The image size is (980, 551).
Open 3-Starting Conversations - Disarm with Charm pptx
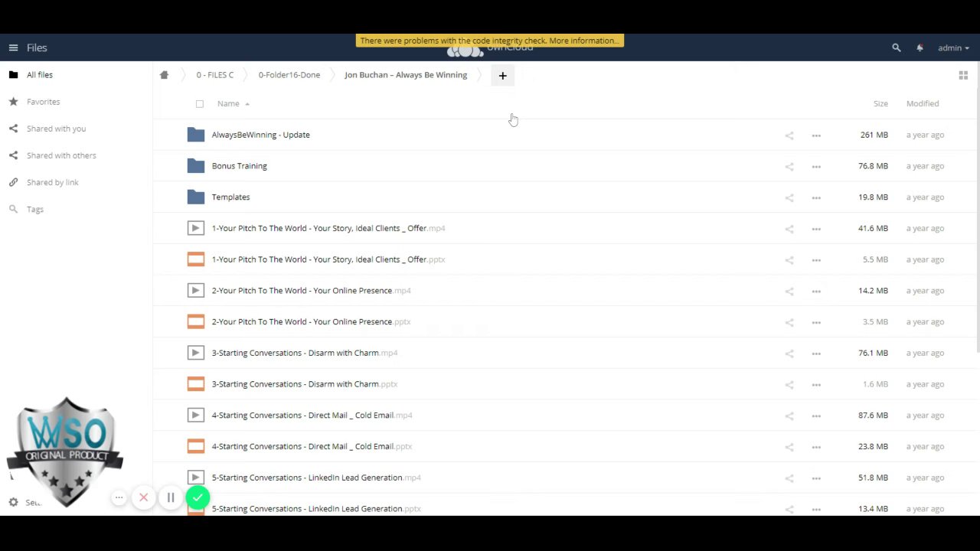point(305,384)
